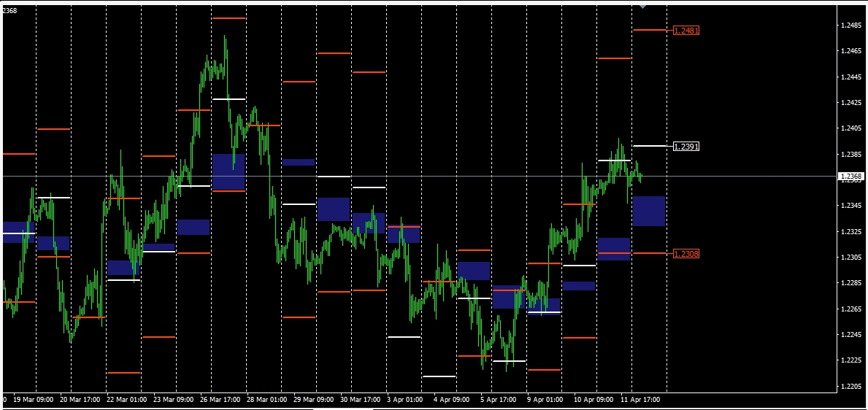Click the chart shift triangle marker at top
Image resolution: width=868 pixels, height=410 pixels.
(x=642, y=7)
